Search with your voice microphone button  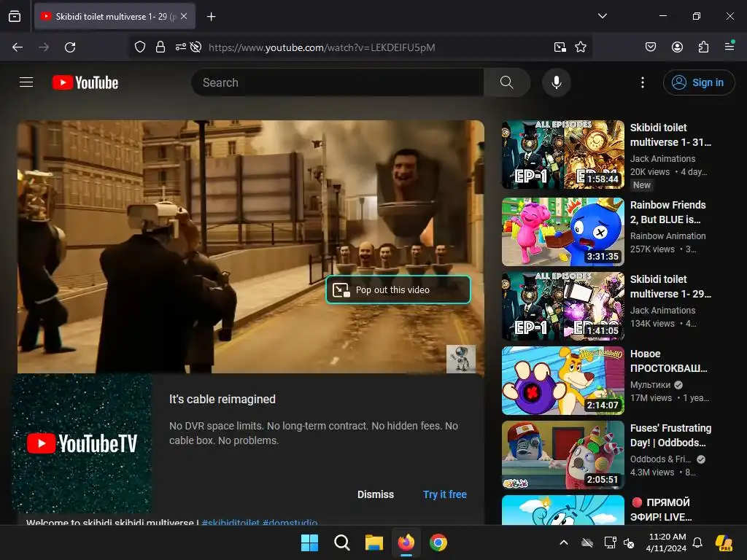click(x=556, y=82)
